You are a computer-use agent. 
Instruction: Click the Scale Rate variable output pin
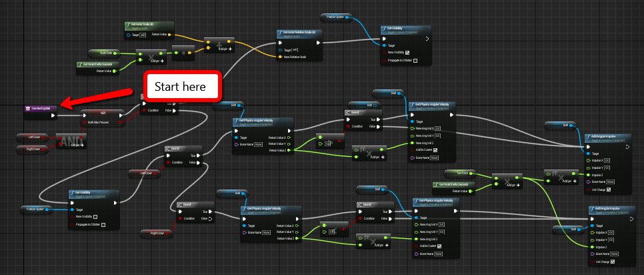[115, 53]
